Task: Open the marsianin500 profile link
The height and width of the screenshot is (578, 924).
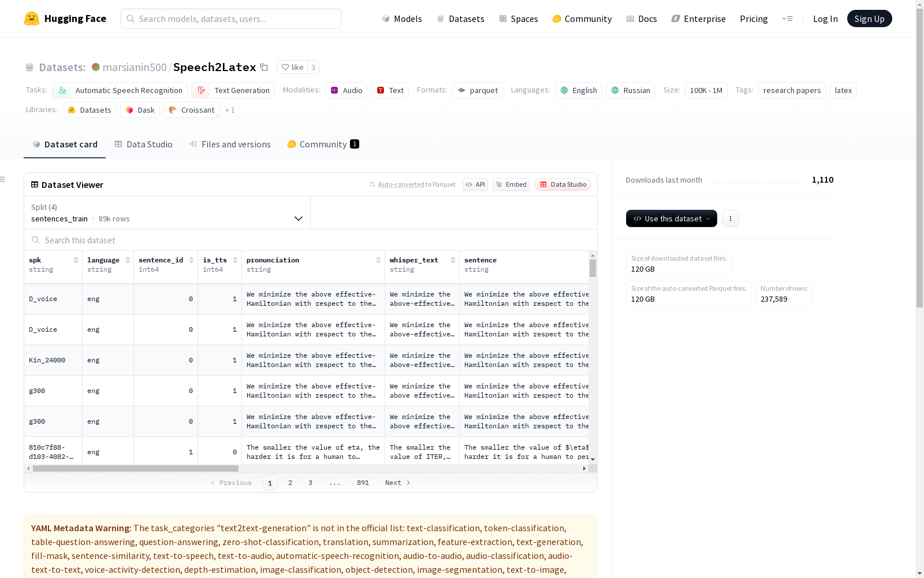Action: (x=135, y=67)
